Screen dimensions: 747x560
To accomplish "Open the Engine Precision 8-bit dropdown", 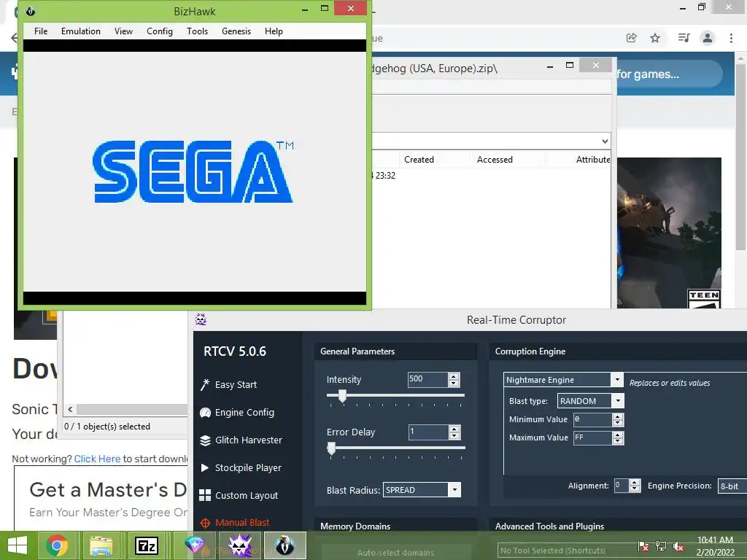I will point(732,486).
